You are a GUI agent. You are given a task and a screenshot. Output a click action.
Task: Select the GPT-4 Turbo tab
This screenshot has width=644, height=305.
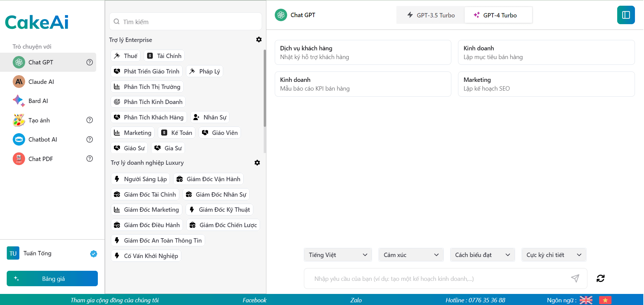498,15
